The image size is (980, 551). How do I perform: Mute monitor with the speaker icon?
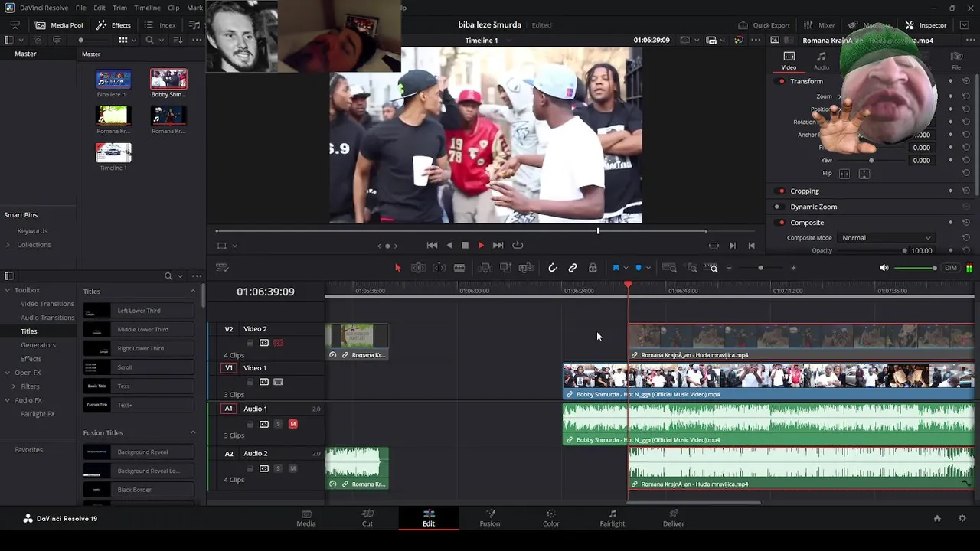884,268
